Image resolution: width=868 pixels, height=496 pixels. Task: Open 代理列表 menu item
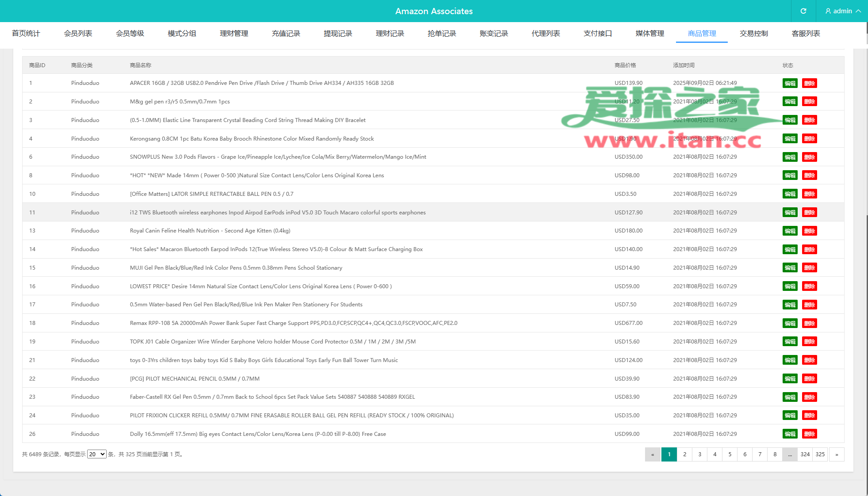546,34
